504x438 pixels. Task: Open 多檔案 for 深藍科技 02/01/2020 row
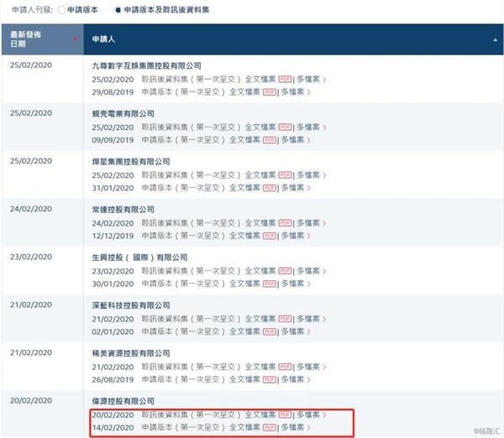292,331
